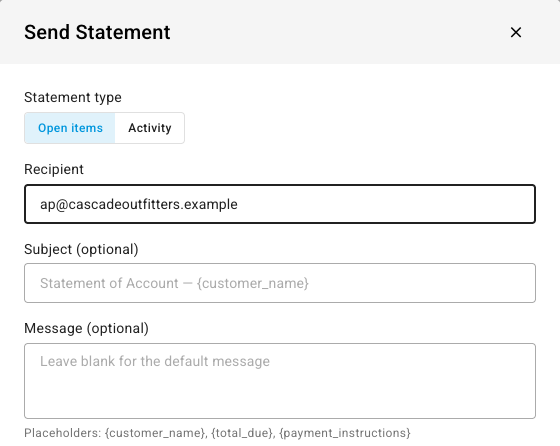Click the Recipient email field
This screenshot has width=560, height=446.
(280, 204)
